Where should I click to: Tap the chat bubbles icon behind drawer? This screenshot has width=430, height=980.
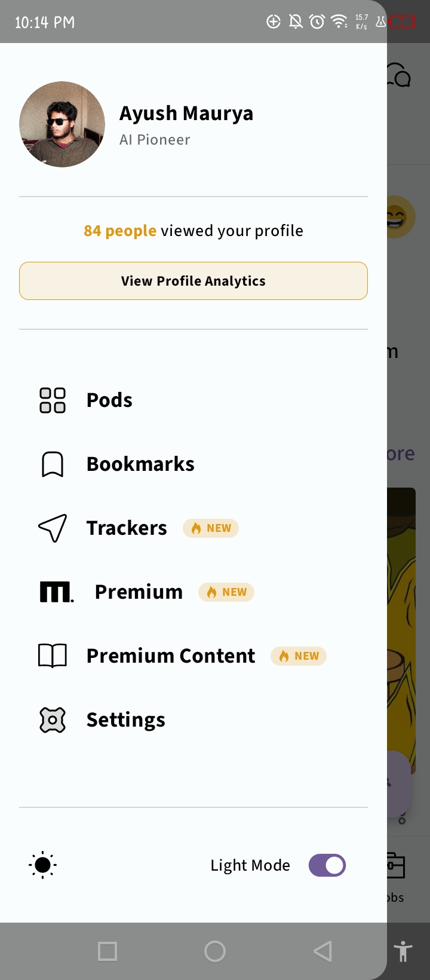click(399, 75)
